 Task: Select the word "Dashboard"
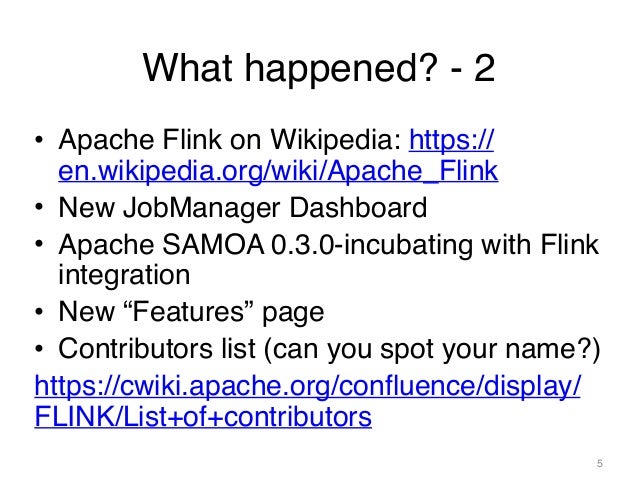pyautogui.click(x=358, y=207)
